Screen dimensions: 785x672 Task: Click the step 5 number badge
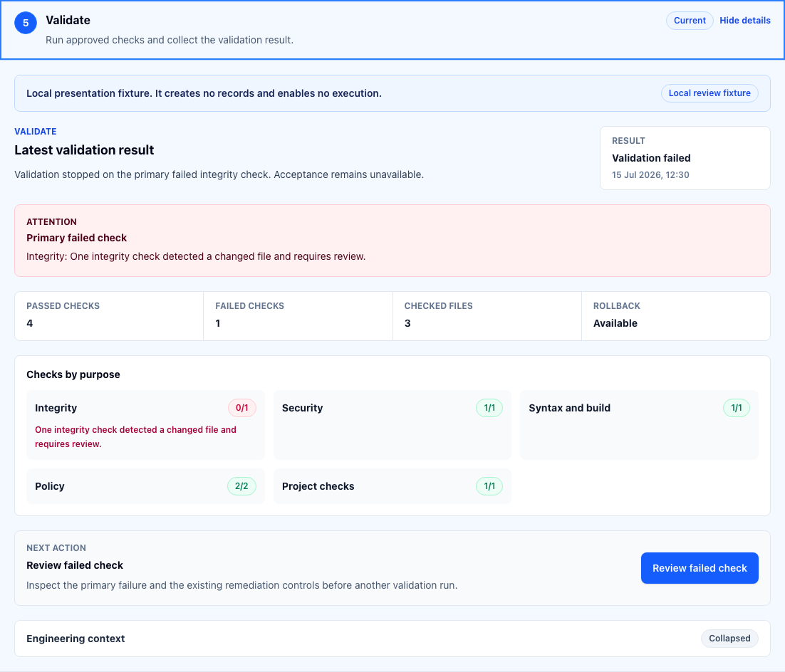tap(26, 23)
